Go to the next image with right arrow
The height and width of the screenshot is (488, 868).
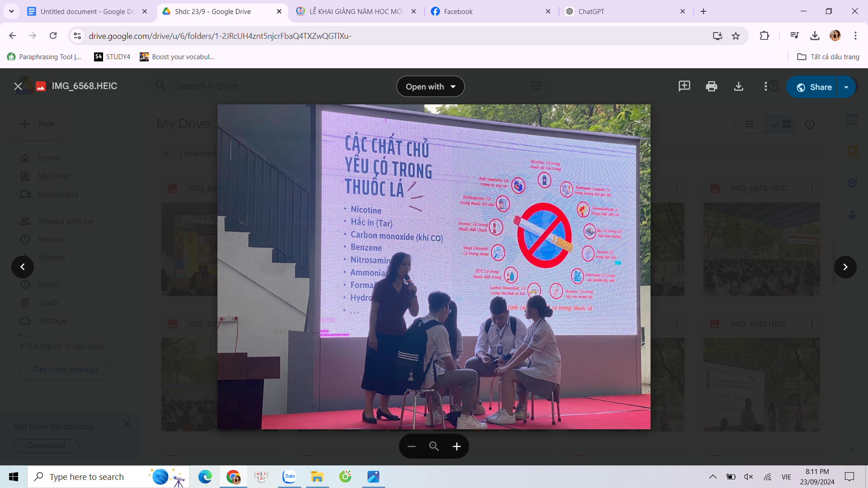[845, 267]
